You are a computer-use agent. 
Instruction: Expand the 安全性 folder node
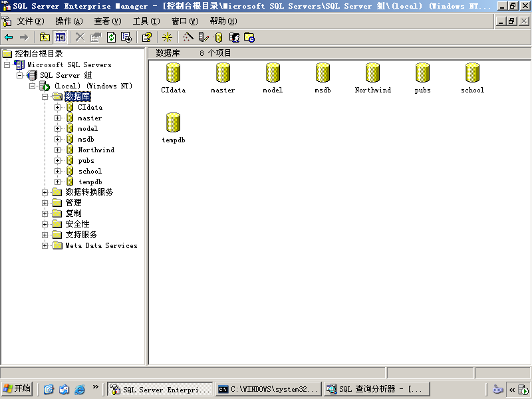click(45, 224)
